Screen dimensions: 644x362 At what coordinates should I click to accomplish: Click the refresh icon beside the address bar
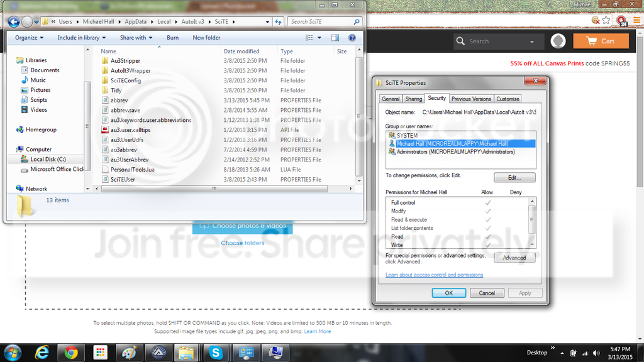(x=278, y=21)
